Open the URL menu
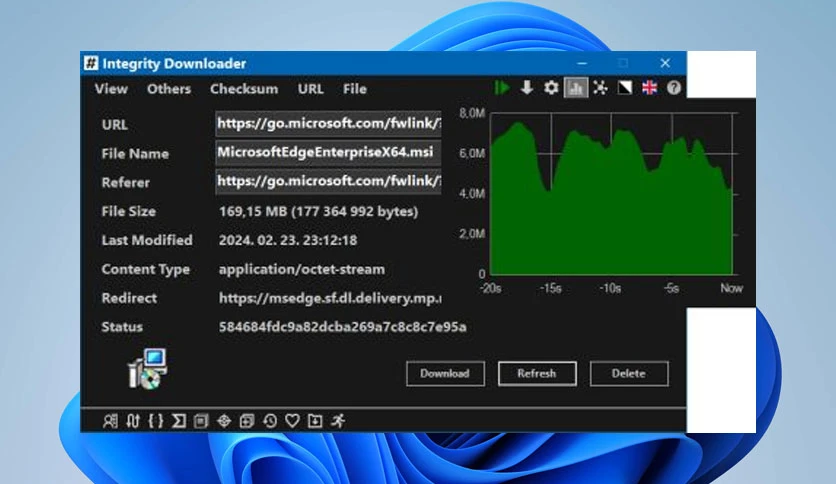 point(311,89)
